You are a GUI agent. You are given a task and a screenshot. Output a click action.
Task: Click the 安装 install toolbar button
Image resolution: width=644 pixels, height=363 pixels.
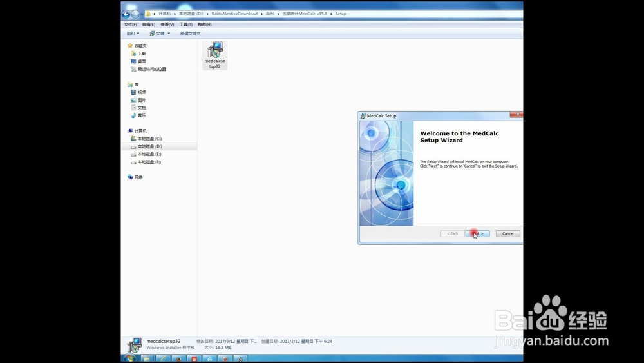[157, 34]
